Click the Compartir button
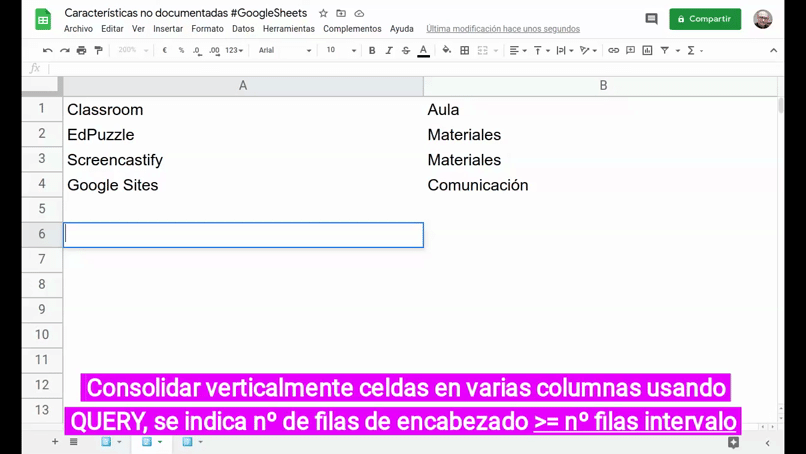 [705, 19]
